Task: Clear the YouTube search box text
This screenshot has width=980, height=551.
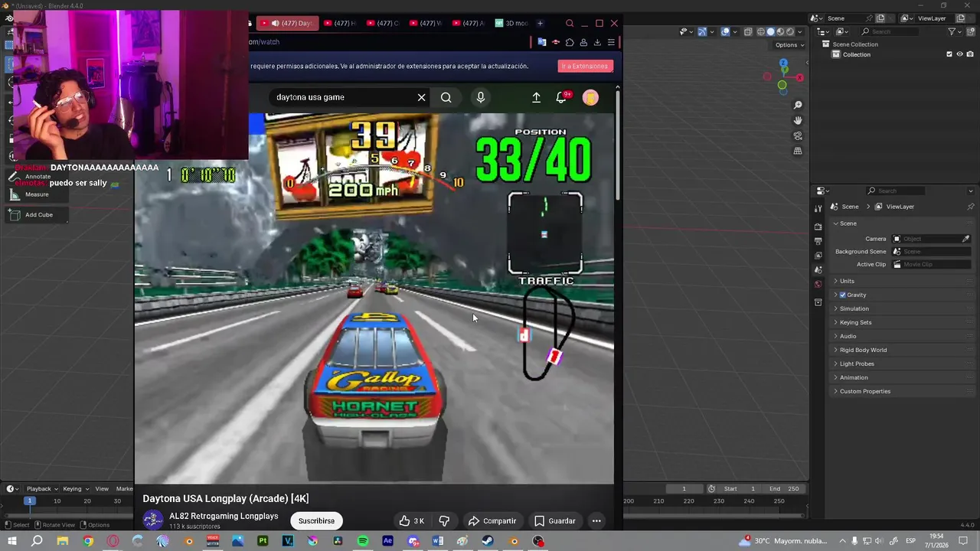Action: pyautogui.click(x=421, y=97)
